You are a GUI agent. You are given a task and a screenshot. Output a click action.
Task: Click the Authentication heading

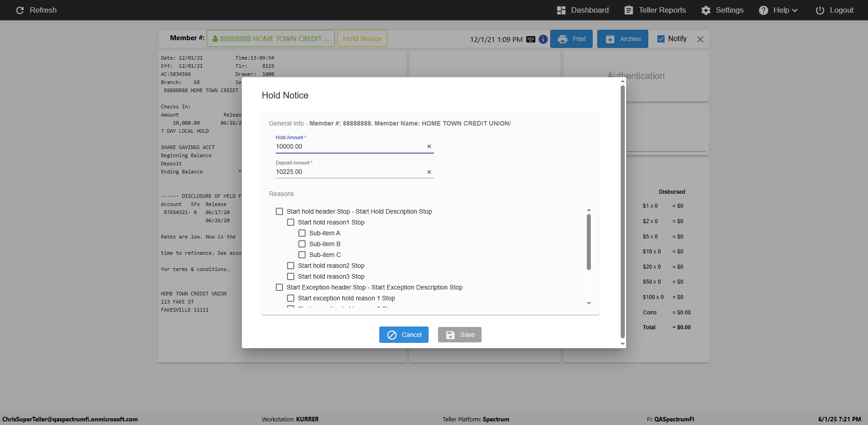click(x=636, y=76)
